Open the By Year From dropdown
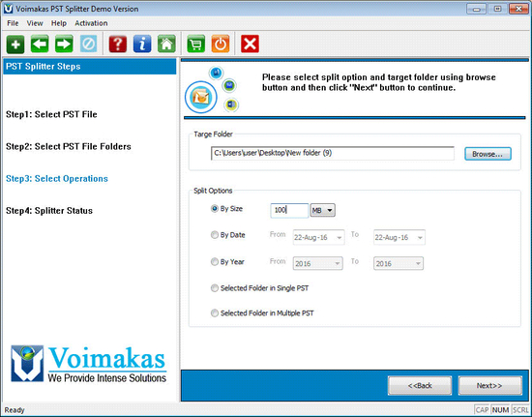This screenshot has height=417, width=532. pos(317,263)
